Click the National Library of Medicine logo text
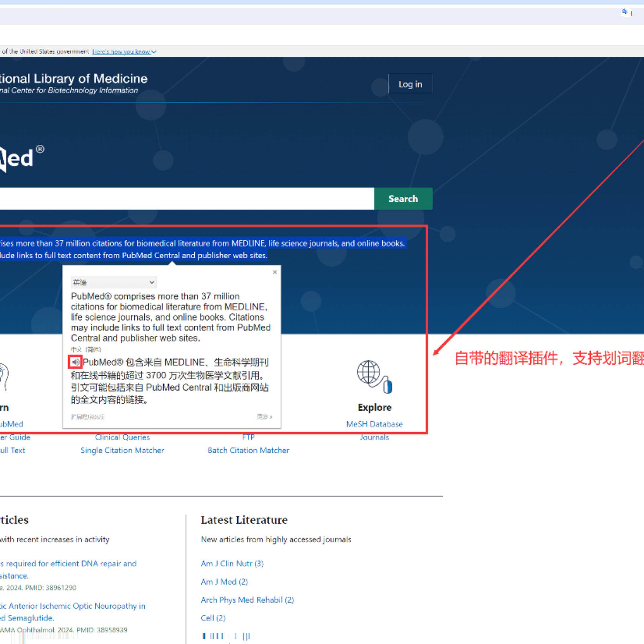Screen dimensions: 644x644 [x=74, y=78]
